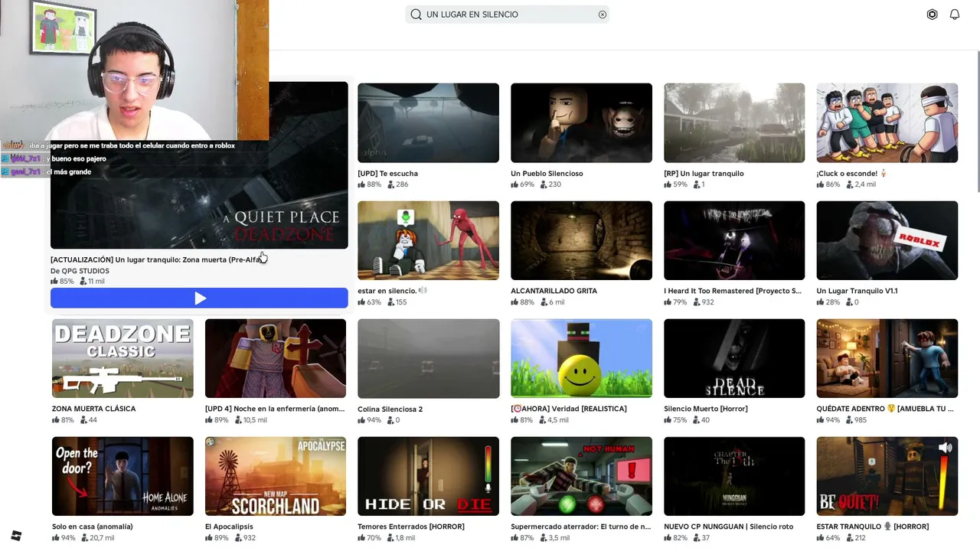The image size is (980, 551).
Task: Click the title "Silencio Muerto [Horror]"
Action: click(x=706, y=409)
